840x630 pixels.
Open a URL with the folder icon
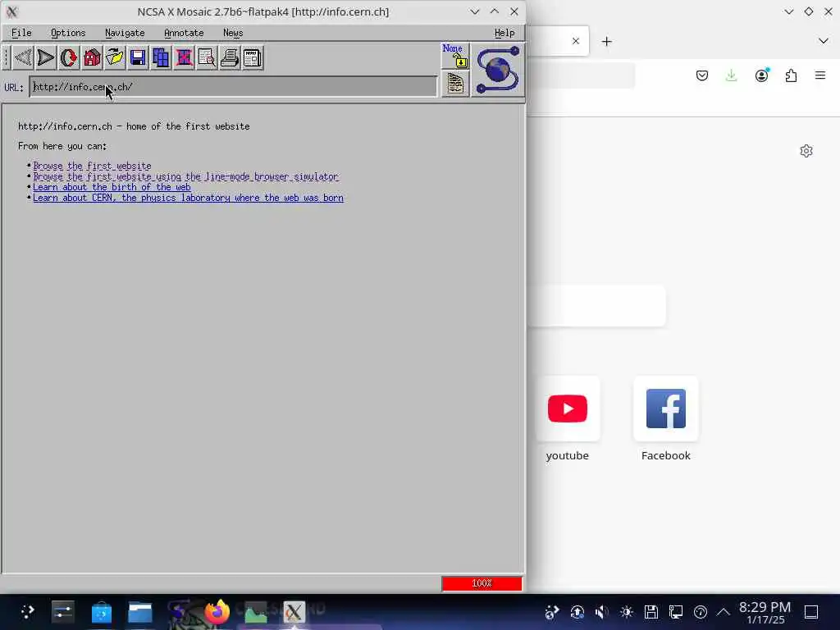pos(115,57)
